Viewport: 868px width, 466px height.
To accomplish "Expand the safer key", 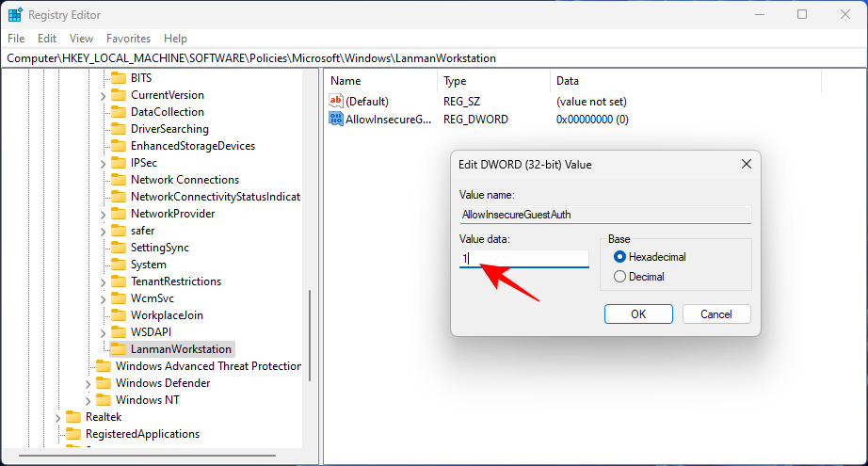I will coord(103,232).
